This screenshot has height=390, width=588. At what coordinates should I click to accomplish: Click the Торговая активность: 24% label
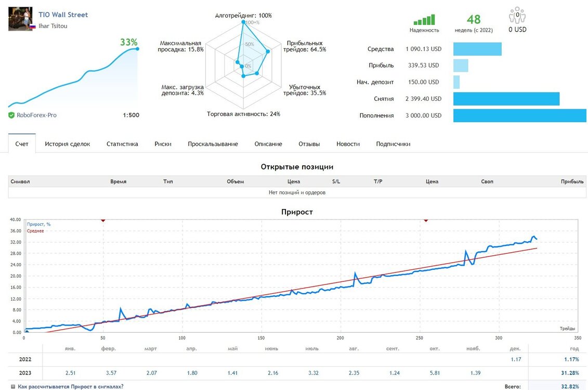point(243,114)
